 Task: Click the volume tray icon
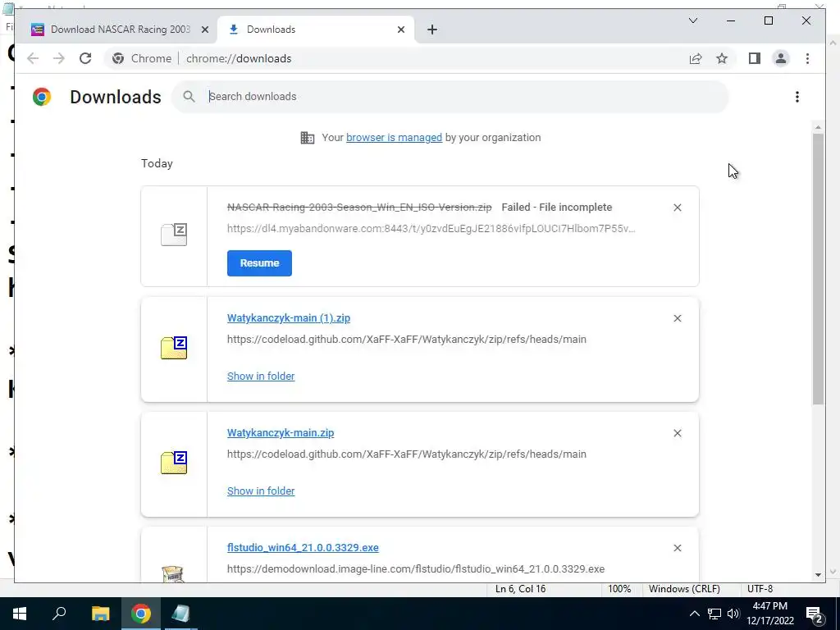coord(733,614)
